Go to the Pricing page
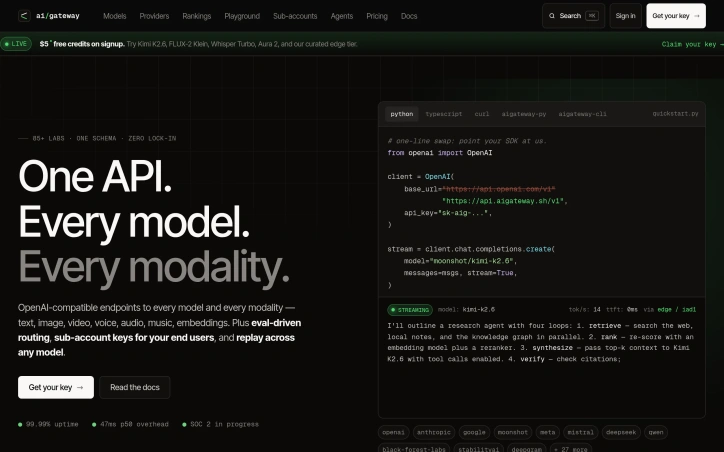 tap(377, 16)
